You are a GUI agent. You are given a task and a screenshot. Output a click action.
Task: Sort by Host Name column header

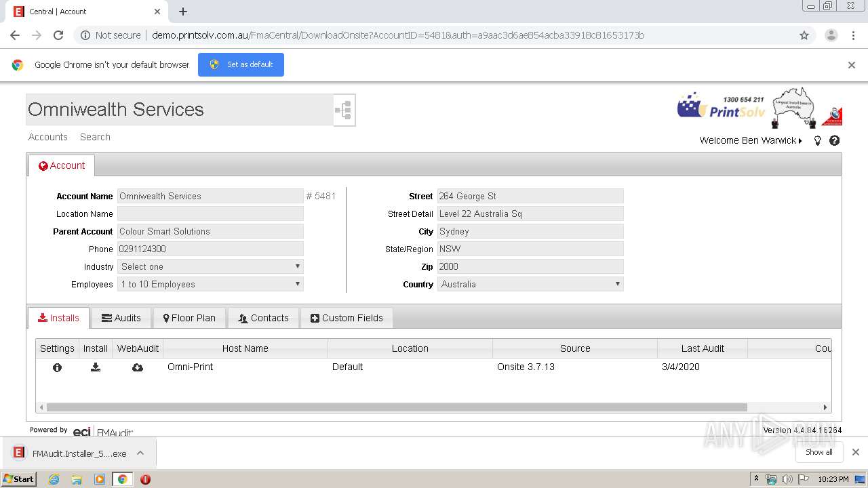click(x=245, y=348)
